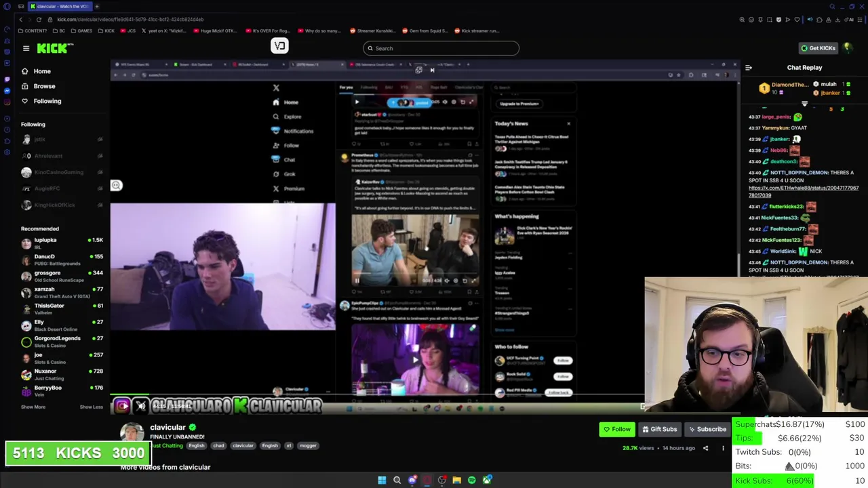Image resolution: width=868 pixels, height=488 pixels.
Task: Expand recommended list with Show More
Action: (x=33, y=407)
